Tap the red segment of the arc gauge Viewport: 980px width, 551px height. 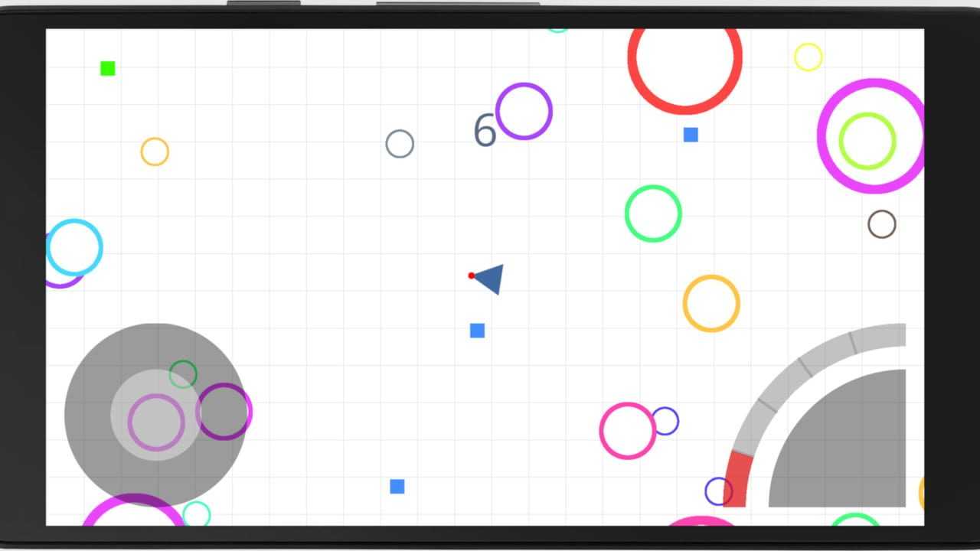737,479
